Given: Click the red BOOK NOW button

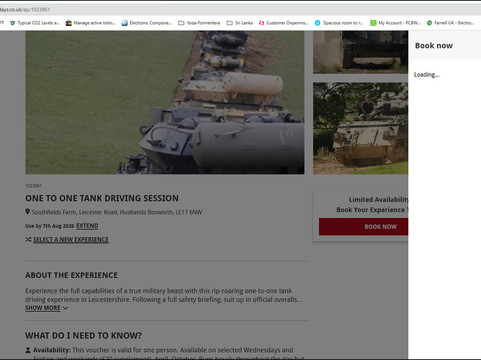Looking at the screenshot, I should coord(363,227).
